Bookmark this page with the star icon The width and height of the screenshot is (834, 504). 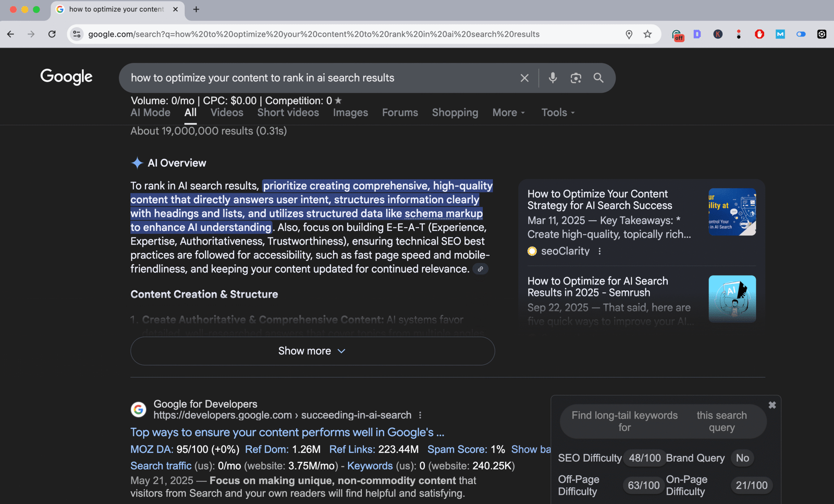click(x=647, y=34)
